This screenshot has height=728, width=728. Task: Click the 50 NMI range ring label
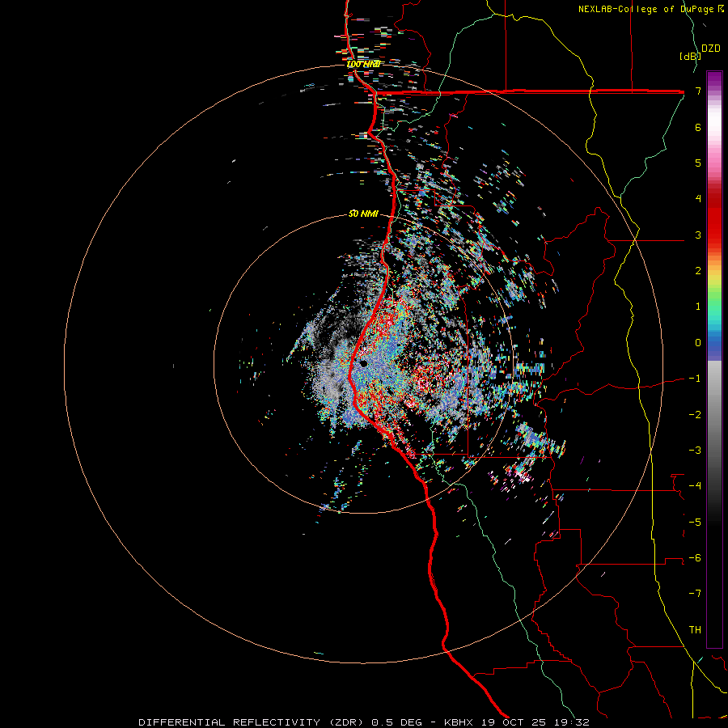point(363,214)
